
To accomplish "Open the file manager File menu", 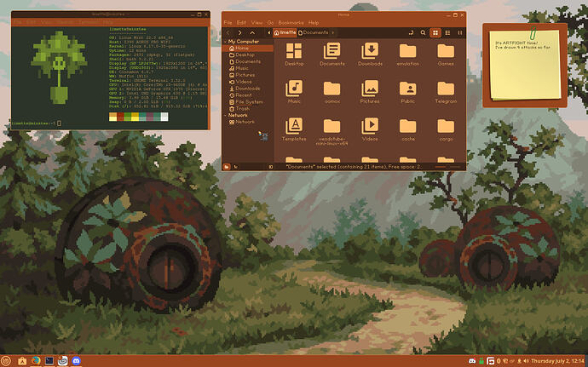I will point(228,22).
